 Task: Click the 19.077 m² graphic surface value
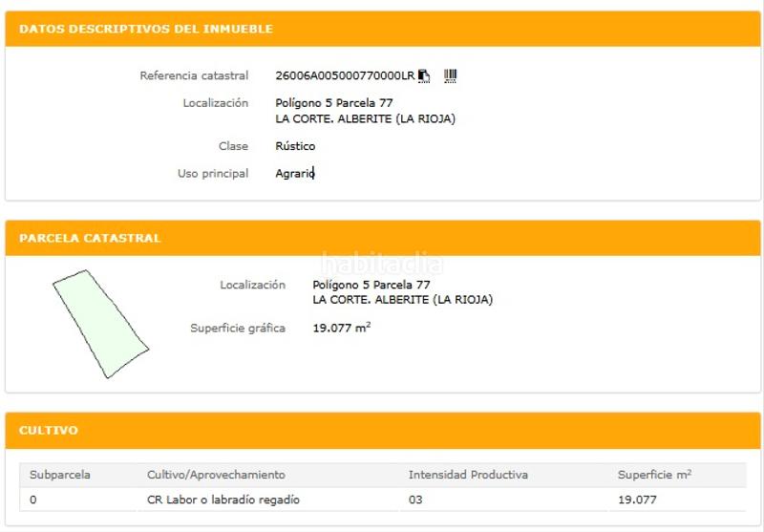(x=342, y=328)
